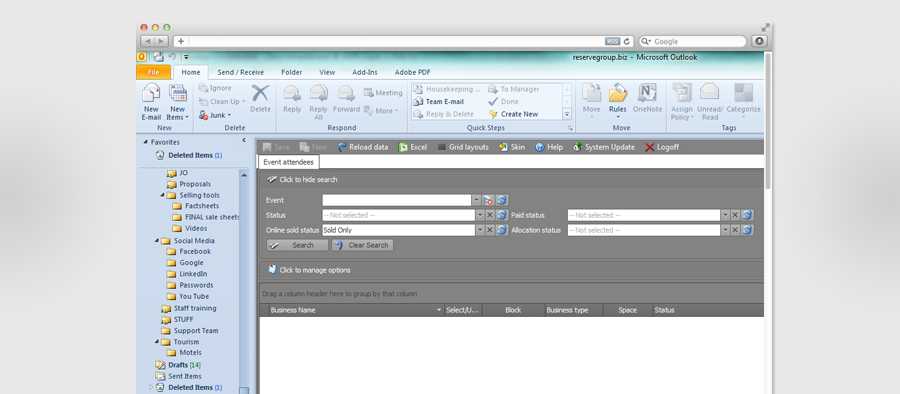Image resolution: width=900 pixels, height=394 pixels.
Task: Click the RSS badge in address bar
Action: (x=612, y=41)
